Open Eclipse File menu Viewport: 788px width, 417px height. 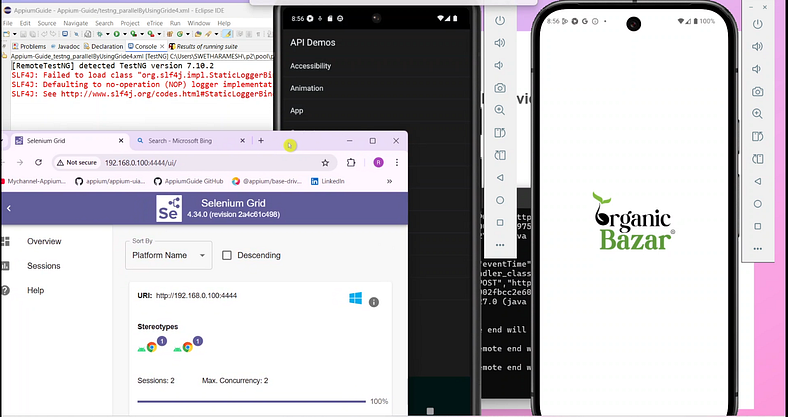(x=8, y=23)
